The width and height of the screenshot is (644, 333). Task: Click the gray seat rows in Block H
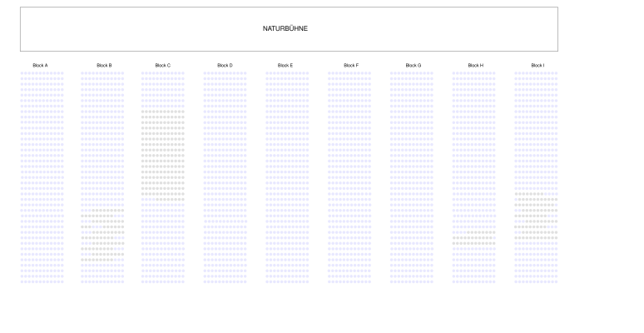473,239
